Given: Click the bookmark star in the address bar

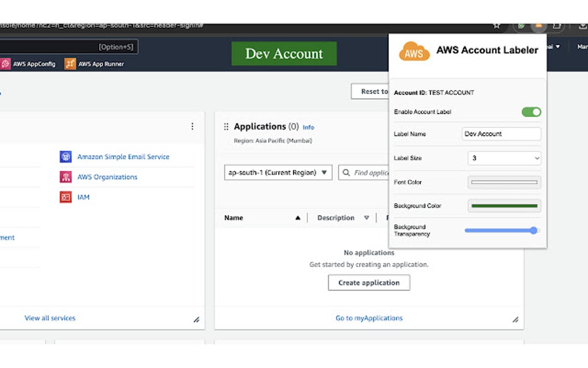Looking at the screenshot, I should coord(496,25).
